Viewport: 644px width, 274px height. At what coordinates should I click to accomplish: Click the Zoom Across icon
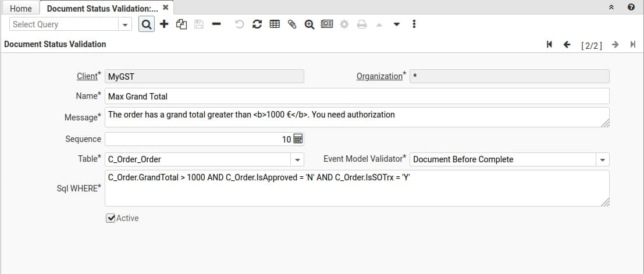(x=309, y=24)
